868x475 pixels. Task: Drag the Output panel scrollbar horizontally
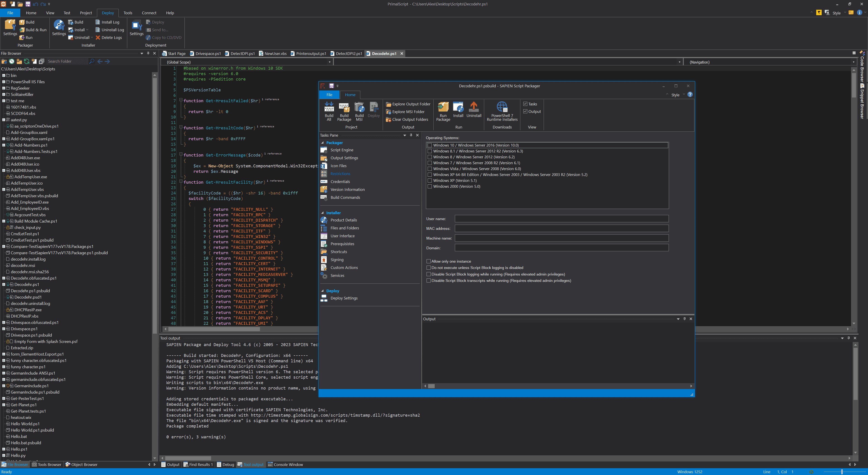pos(431,387)
